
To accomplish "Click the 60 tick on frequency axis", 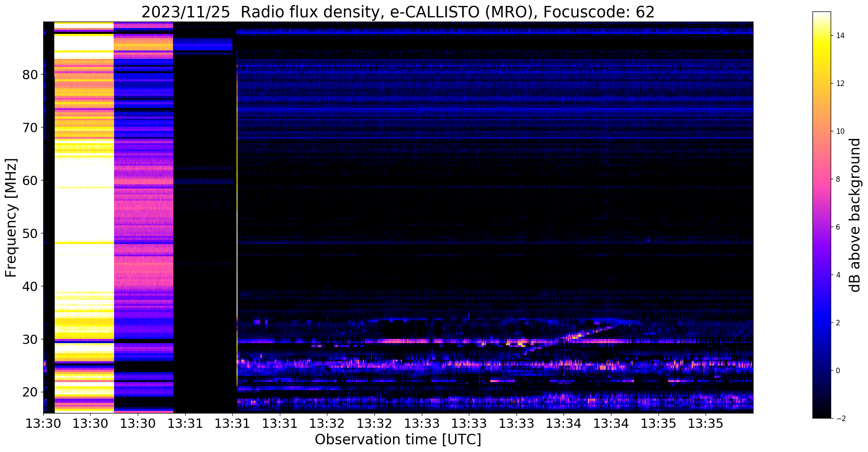I will [30, 180].
